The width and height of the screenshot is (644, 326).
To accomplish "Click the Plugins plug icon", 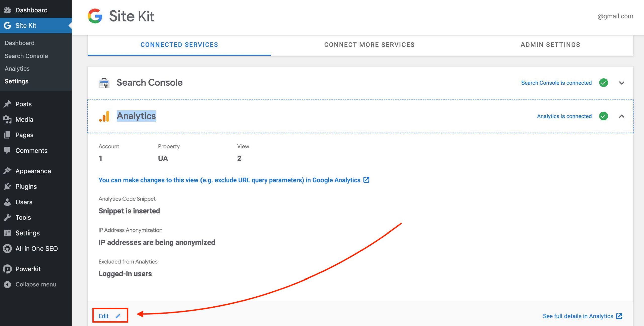I will coord(7,187).
